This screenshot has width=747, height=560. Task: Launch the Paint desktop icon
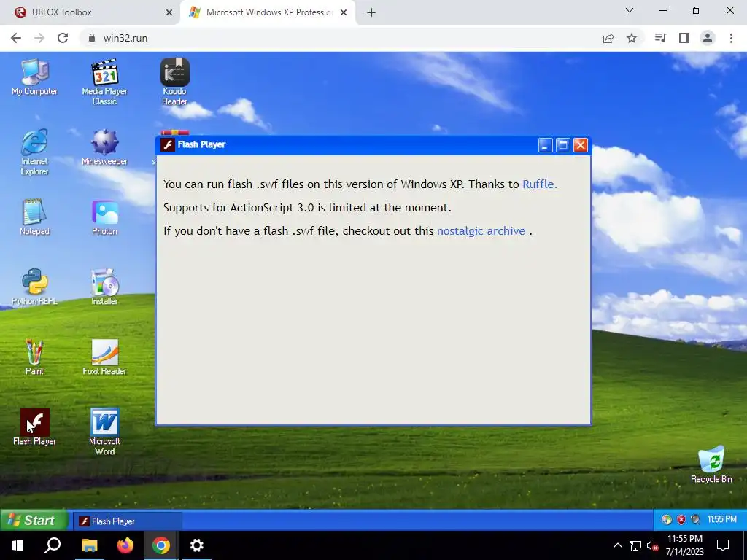point(34,357)
